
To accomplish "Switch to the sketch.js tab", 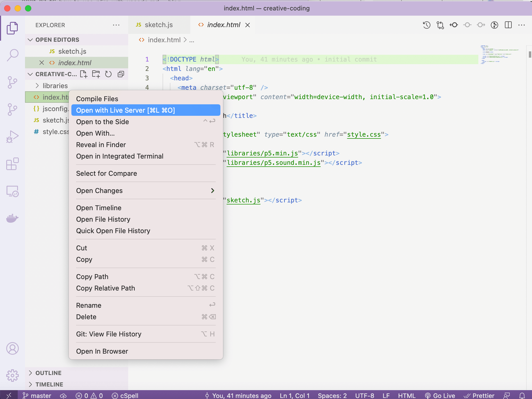I will point(158,25).
